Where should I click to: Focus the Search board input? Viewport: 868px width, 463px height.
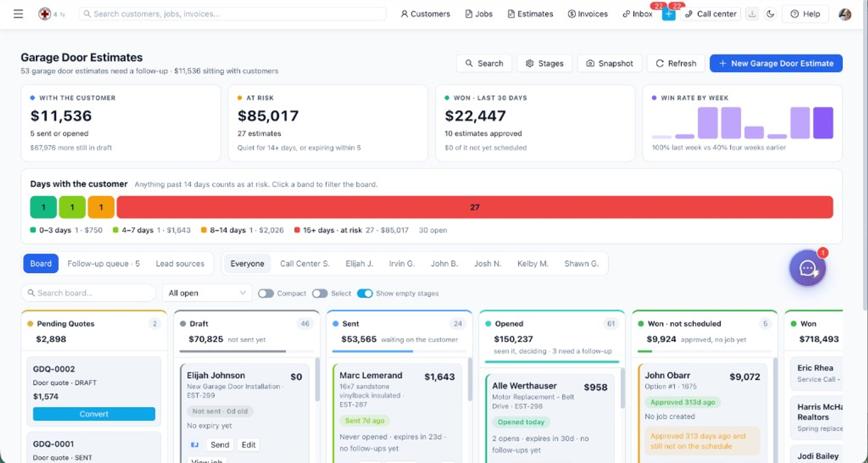click(89, 293)
